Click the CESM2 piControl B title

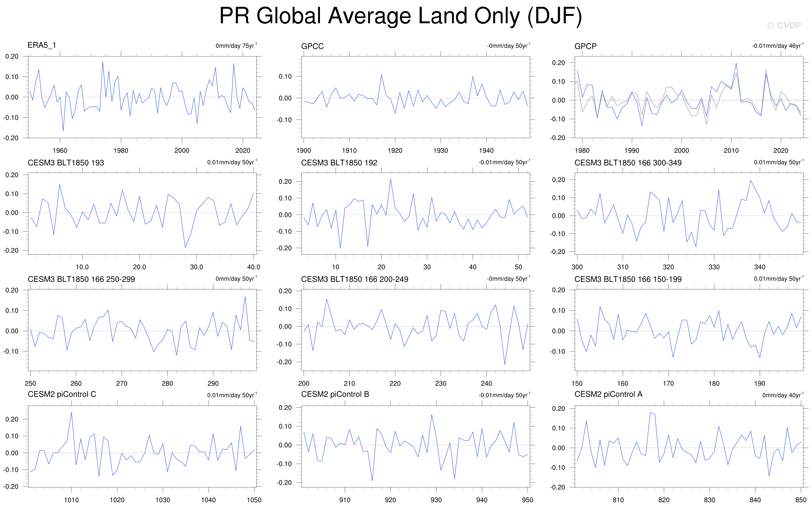click(x=335, y=394)
